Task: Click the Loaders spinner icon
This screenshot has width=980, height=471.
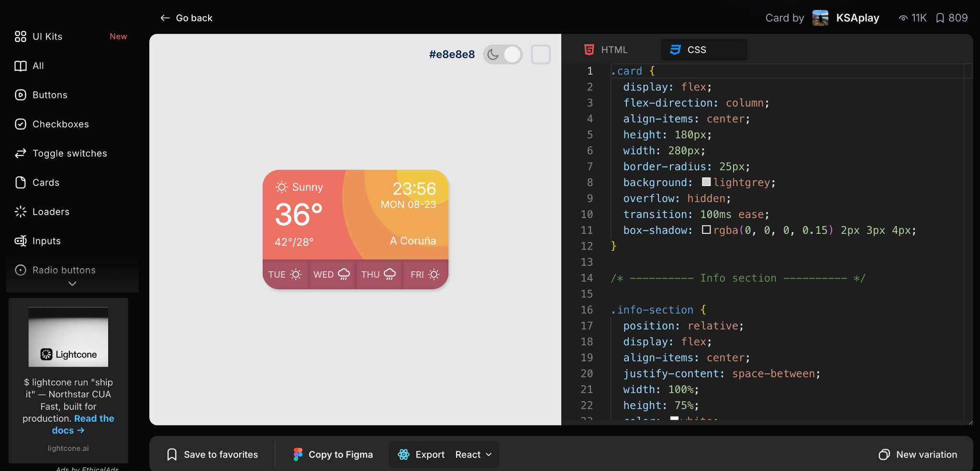Action: click(21, 211)
